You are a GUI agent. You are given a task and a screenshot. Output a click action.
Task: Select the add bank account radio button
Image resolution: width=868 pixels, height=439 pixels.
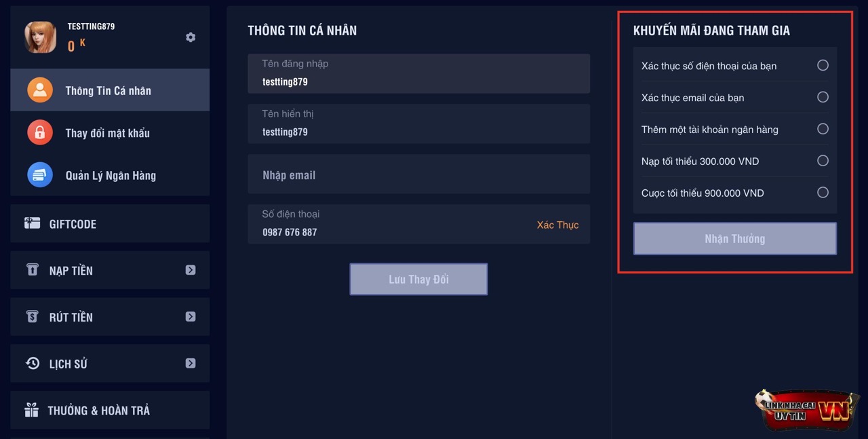coord(823,129)
